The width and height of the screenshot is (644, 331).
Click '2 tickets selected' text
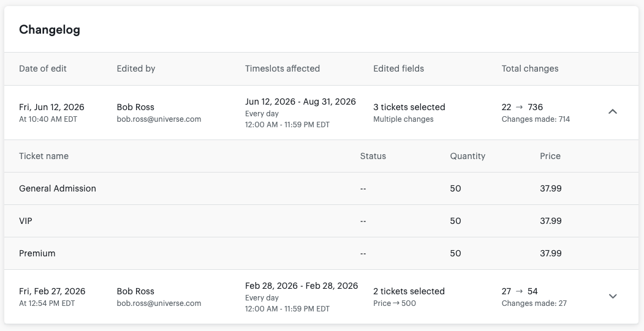click(x=409, y=291)
